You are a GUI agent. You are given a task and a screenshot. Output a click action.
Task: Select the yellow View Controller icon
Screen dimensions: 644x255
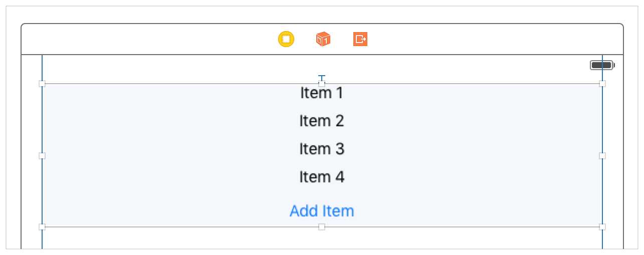[x=286, y=39]
